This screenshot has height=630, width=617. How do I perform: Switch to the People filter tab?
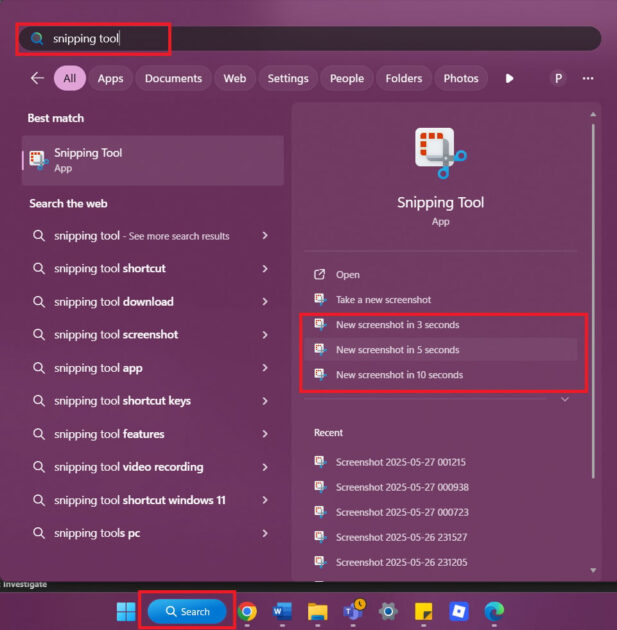(x=347, y=78)
